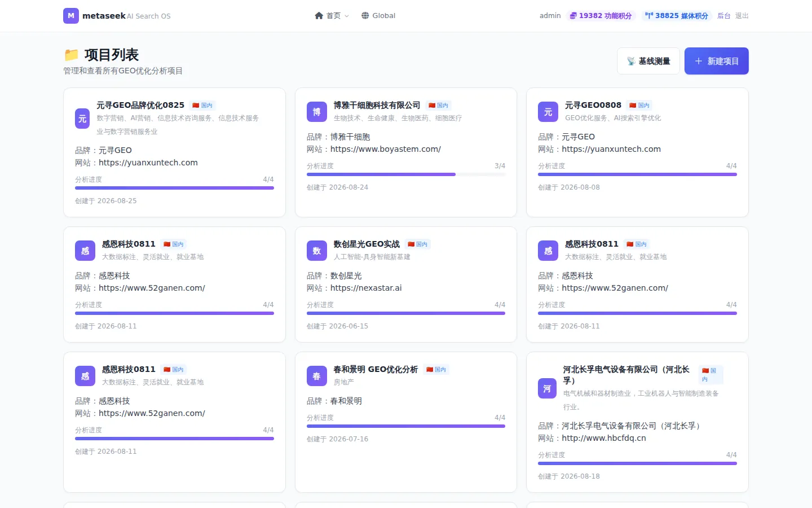Viewport: 812px width, 508px height.
Task: Click the 基线测量 button
Action: click(648, 61)
